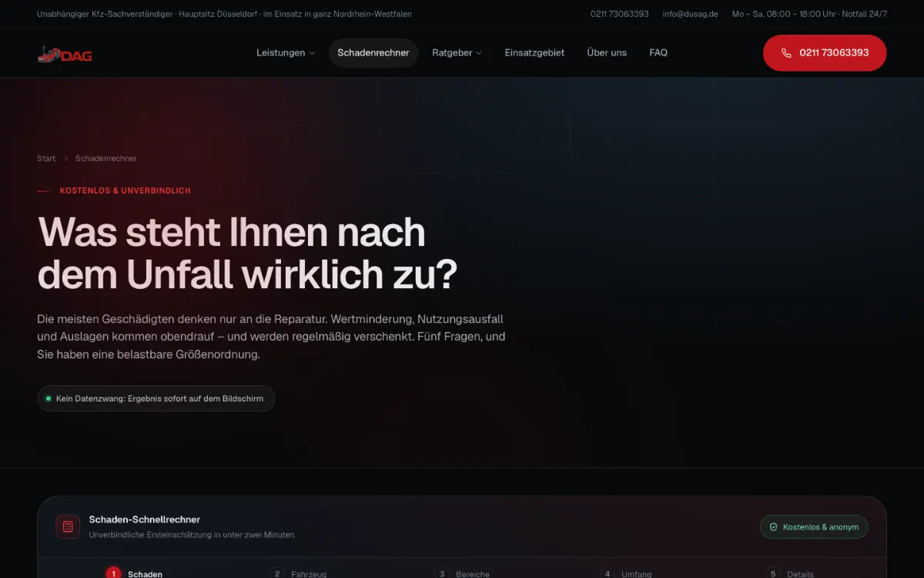This screenshot has height=578, width=924.
Task: Click the 'Kein Datenzwang' result notice badge
Action: pyautogui.click(x=156, y=398)
